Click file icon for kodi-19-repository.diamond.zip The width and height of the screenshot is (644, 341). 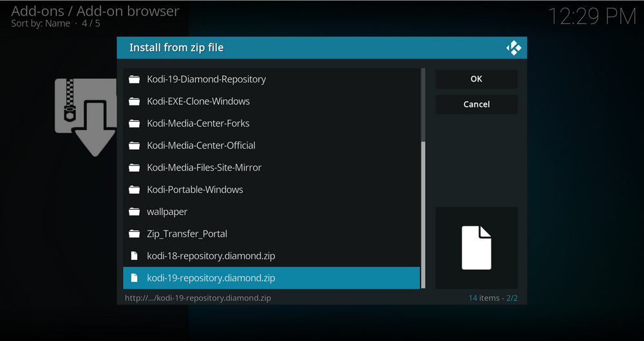pyautogui.click(x=134, y=278)
